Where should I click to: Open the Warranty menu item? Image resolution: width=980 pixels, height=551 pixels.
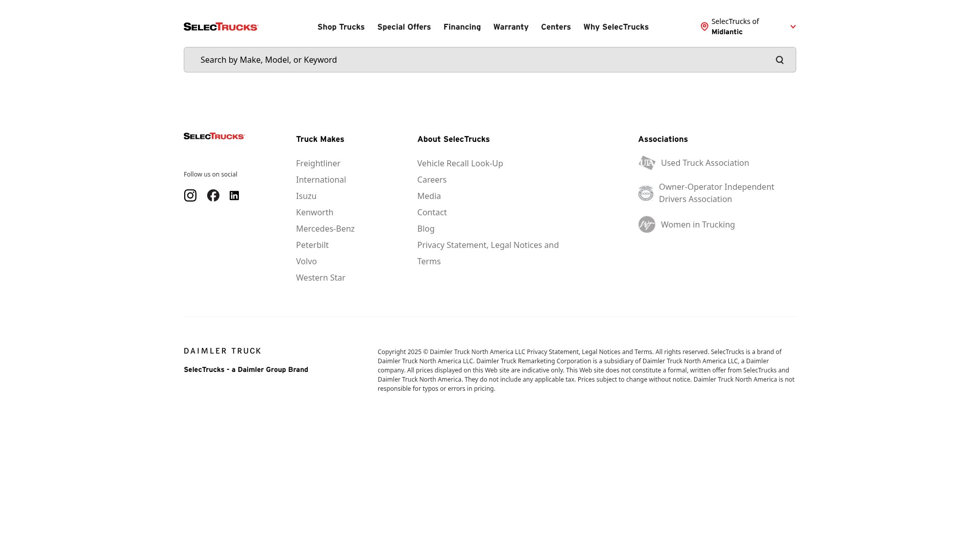(x=511, y=27)
